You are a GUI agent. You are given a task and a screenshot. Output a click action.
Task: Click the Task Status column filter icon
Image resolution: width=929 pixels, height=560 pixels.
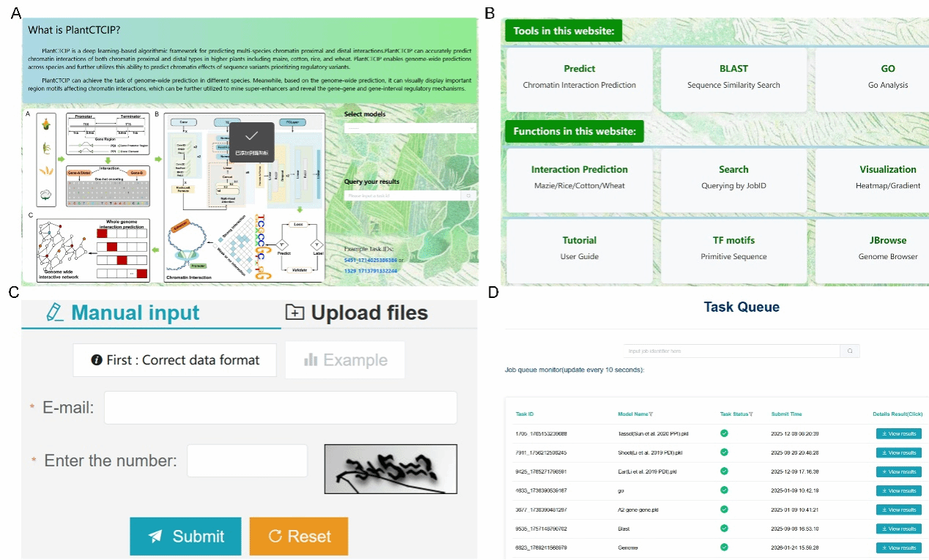(x=752, y=414)
